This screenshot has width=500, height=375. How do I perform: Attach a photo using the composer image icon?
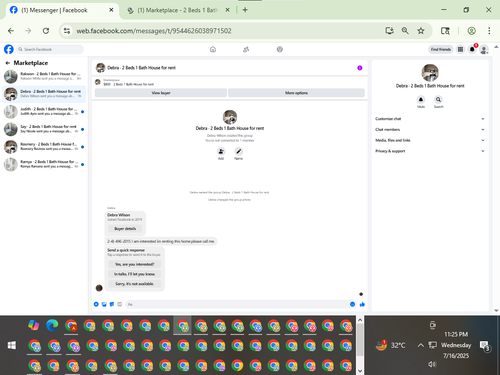[x=104, y=304]
